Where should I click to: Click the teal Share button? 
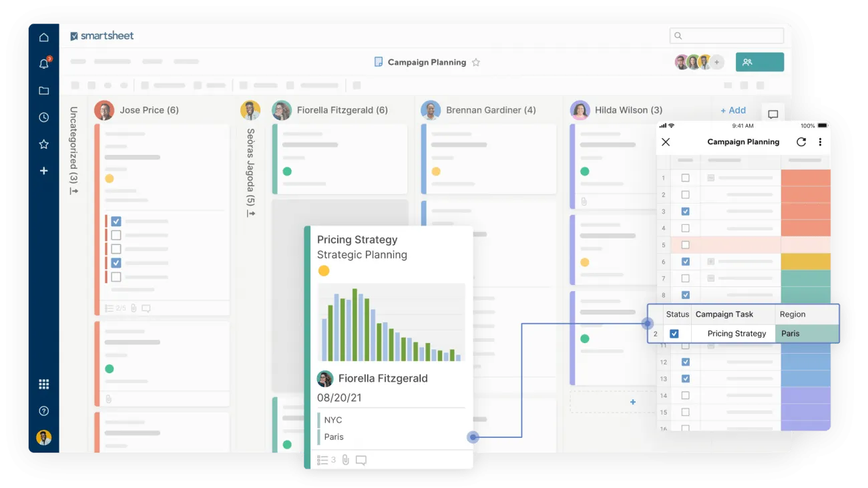click(x=760, y=62)
